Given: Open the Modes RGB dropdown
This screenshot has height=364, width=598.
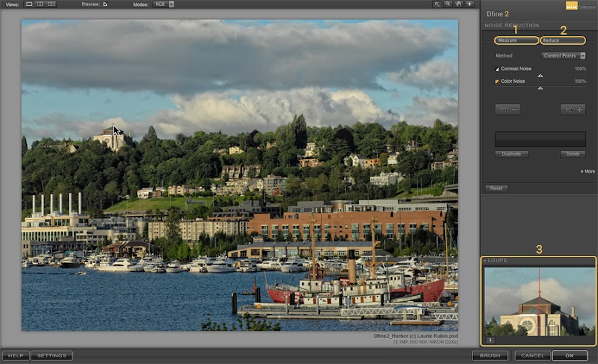Looking at the screenshot, I should [x=164, y=4].
